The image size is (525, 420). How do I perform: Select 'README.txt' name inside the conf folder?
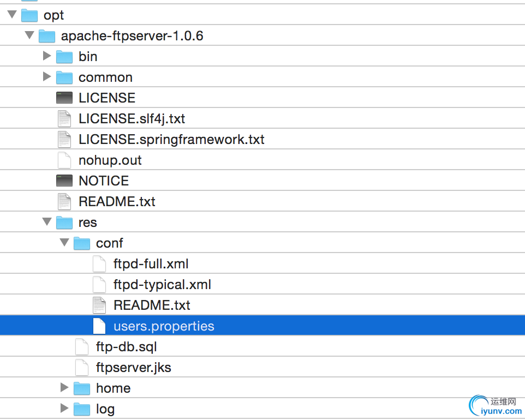point(152,305)
